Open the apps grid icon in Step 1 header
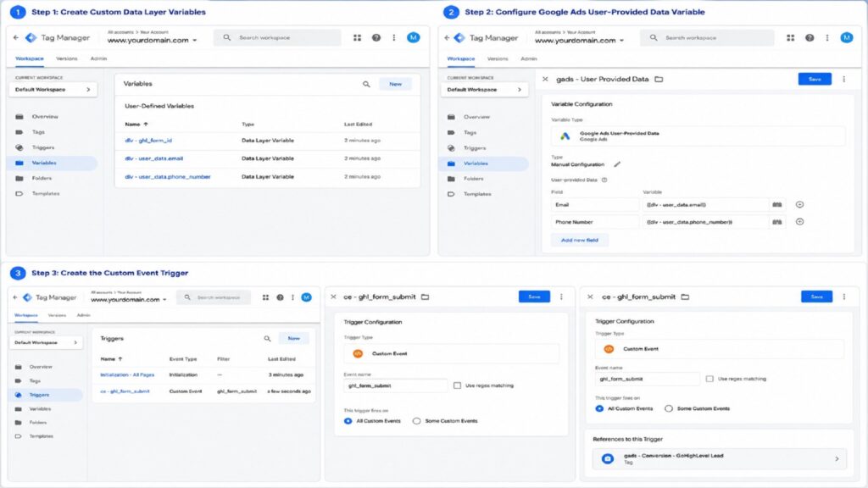868x488 pixels. coord(357,37)
